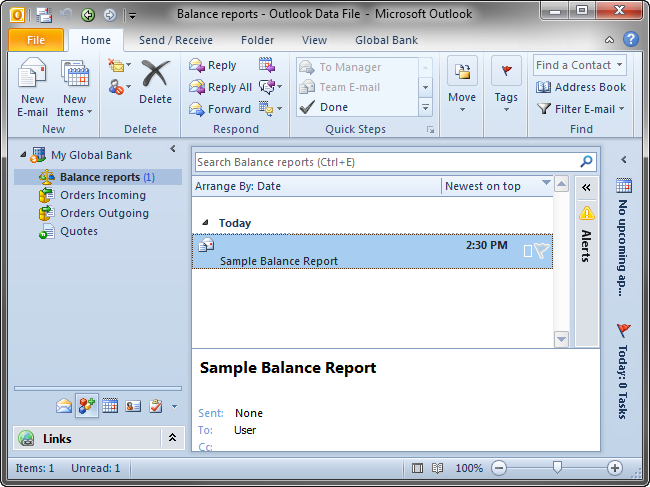650x487 pixels.
Task: Switch to the View tab
Action: click(x=314, y=40)
